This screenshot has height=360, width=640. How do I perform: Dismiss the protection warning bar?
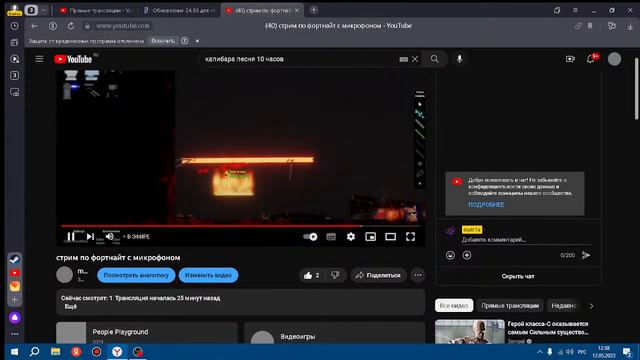point(198,41)
